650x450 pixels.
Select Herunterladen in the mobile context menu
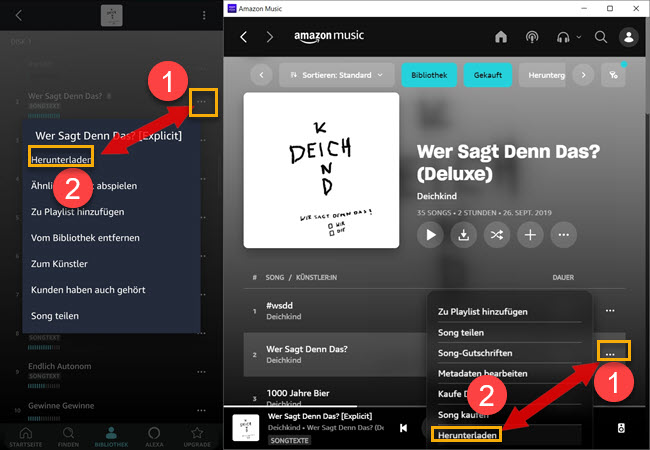(61, 160)
